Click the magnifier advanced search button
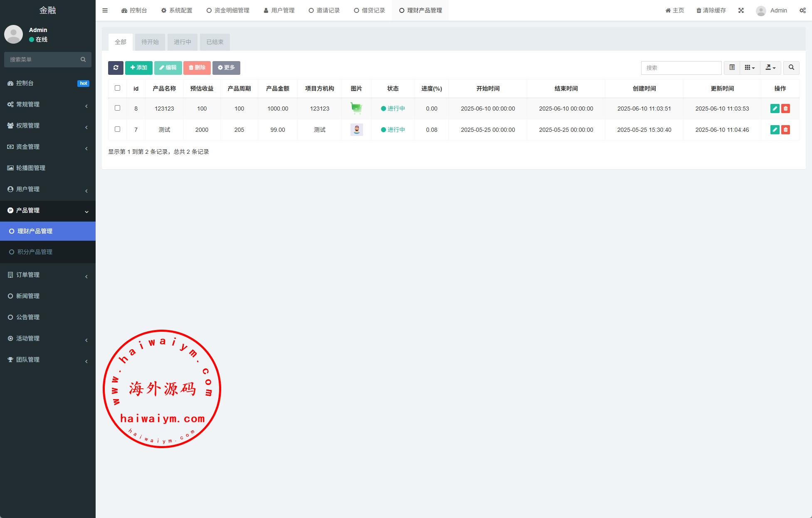This screenshot has width=812, height=518. (791, 68)
